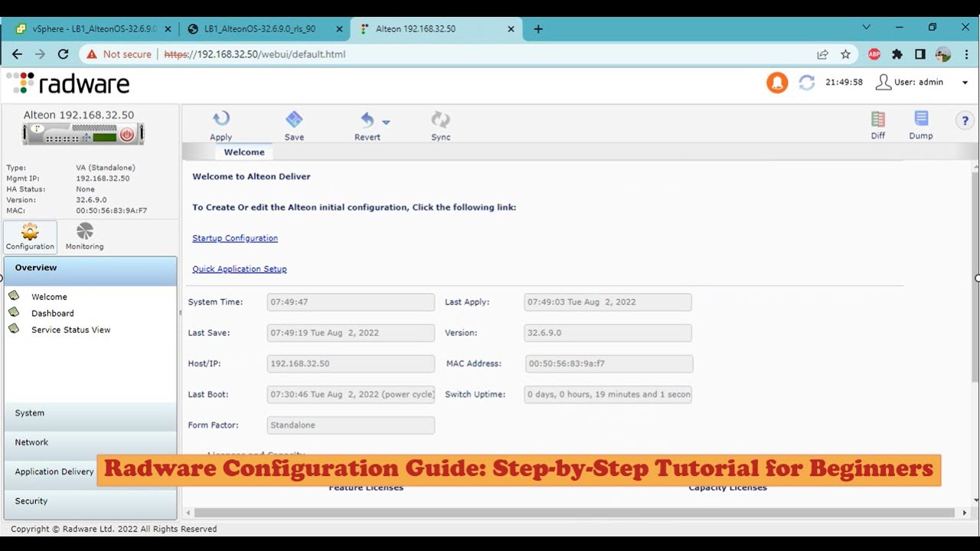Image resolution: width=980 pixels, height=551 pixels.
Task: Click the horizontal scrollbar's left arrow
Action: pos(187,513)
